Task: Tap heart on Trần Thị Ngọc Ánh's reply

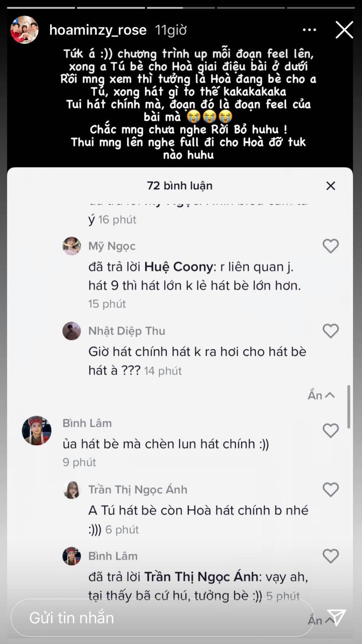Action: 331,490
